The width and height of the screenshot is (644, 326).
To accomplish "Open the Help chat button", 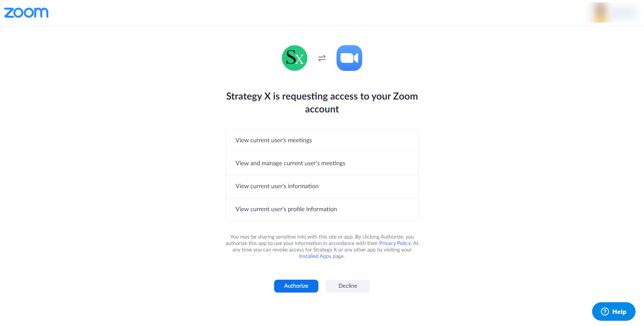I will [x=614, y=311].
